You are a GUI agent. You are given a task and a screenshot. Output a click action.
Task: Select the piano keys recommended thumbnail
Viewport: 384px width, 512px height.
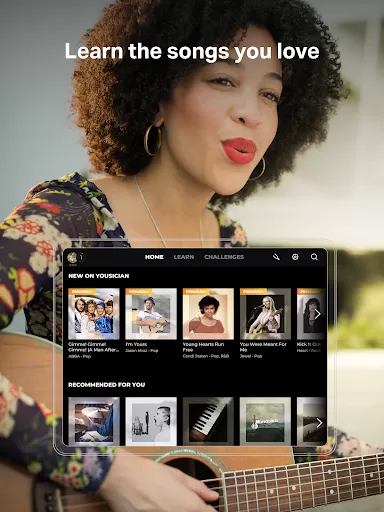tap(208, 421)
